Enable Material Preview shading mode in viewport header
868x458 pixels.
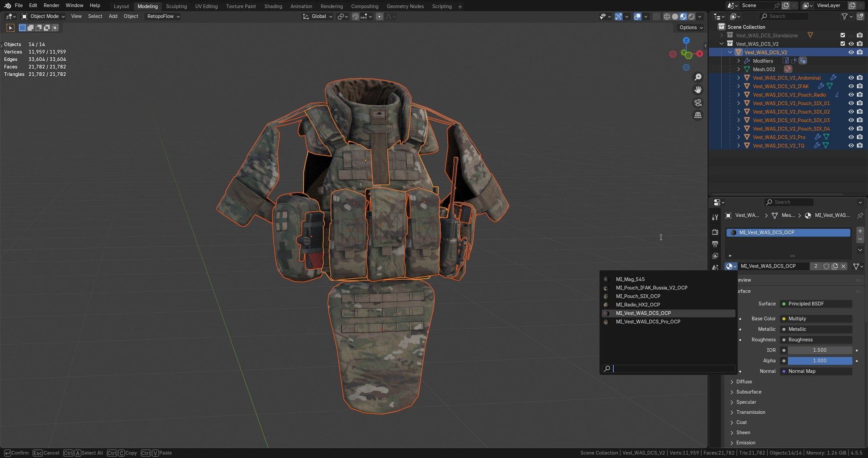[683, 16]
